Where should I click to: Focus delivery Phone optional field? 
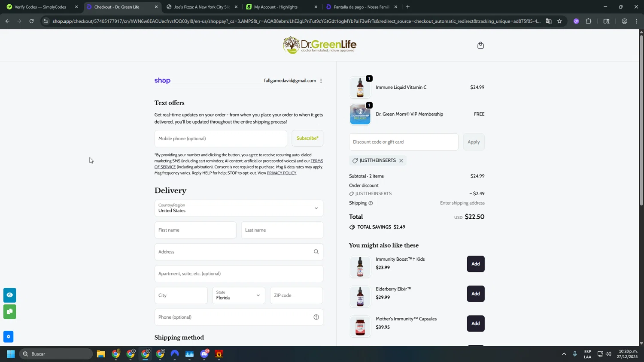pyautogui.click(x=239, y=317)
